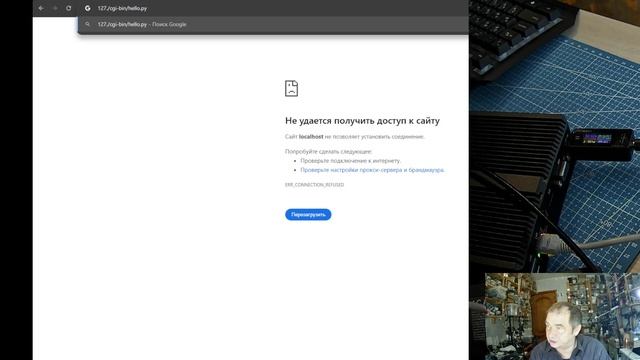Click the magnifier icon in suggestion
Viewport: 640px width, 360px height.
(x=87, y=24)
